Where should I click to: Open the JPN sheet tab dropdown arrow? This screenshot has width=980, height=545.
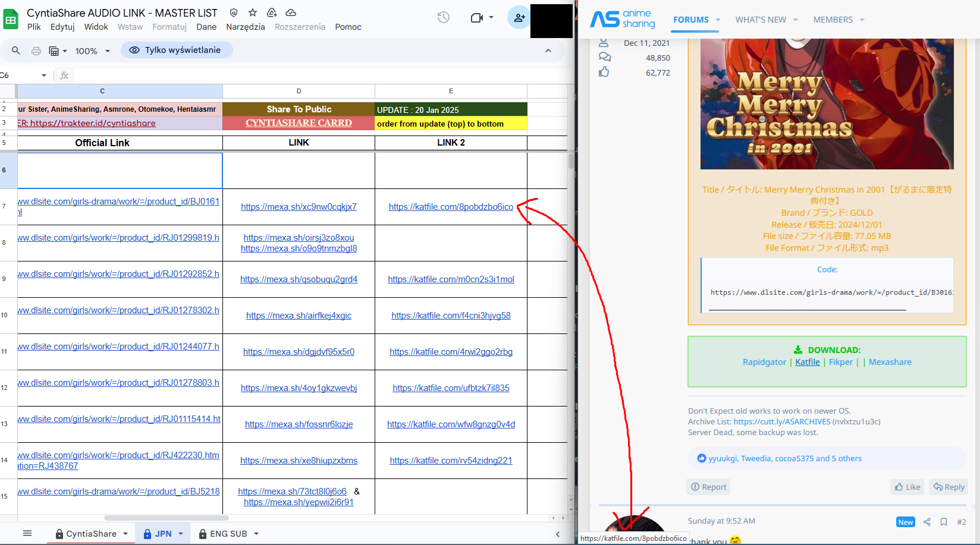point(181,534)
